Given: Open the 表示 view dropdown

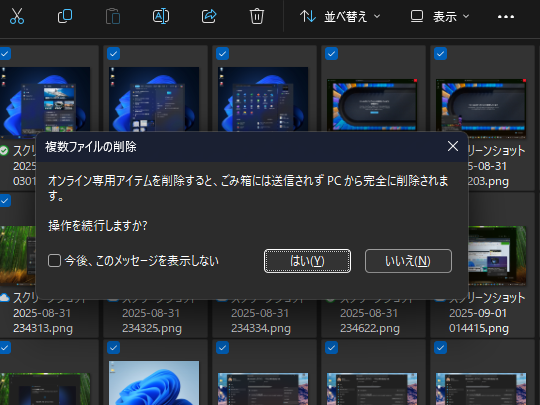Looking at the screenshot, I should (x=440, y=16).
